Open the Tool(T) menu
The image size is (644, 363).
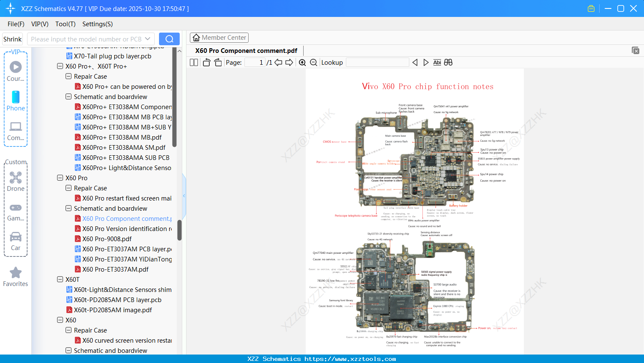[x=66, y=24]
